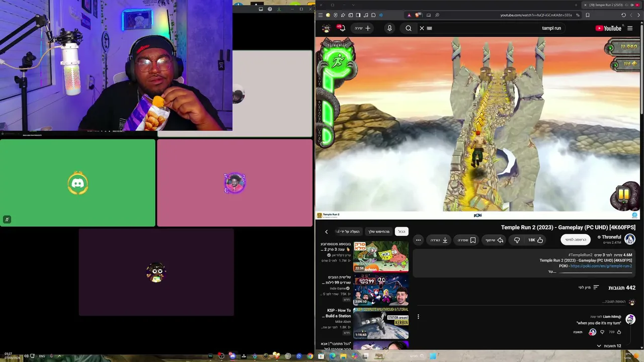Pause the Temple Run game in the video
Image resolution: width=644 pixels, height=362 pixels.
(623, 195)
